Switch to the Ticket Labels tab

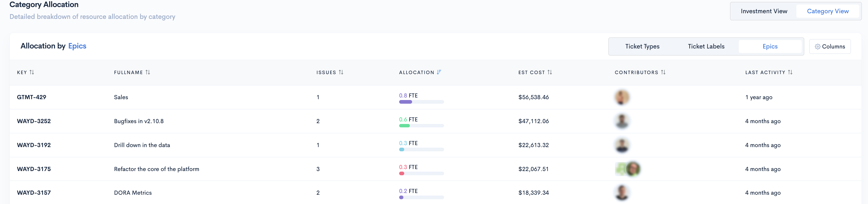pyautogui.click(x=706, y=46)
